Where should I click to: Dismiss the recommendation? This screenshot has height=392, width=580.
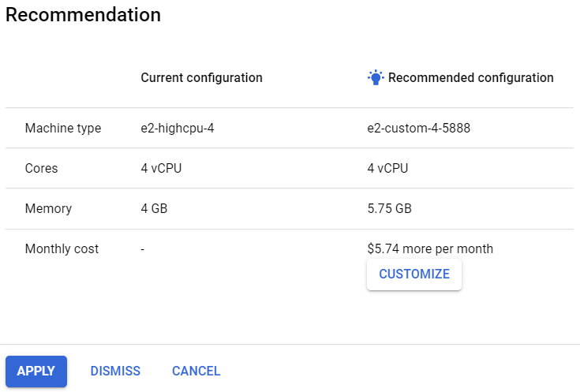tap(115, 371)
